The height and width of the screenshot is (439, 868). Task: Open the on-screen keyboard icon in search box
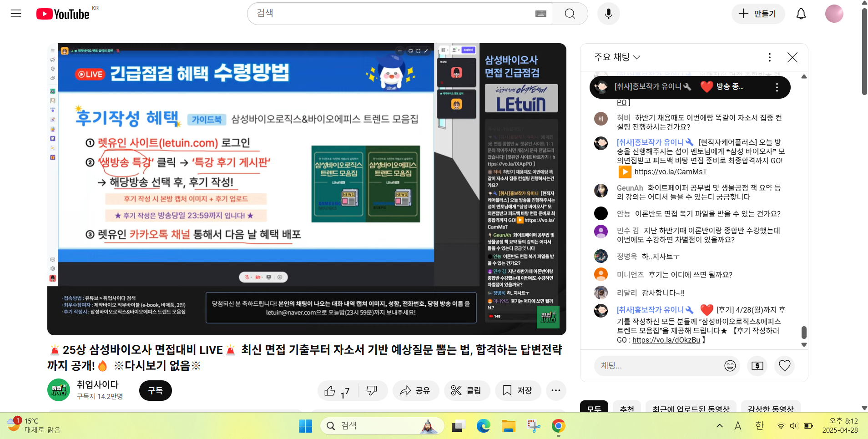click(540, 14)
